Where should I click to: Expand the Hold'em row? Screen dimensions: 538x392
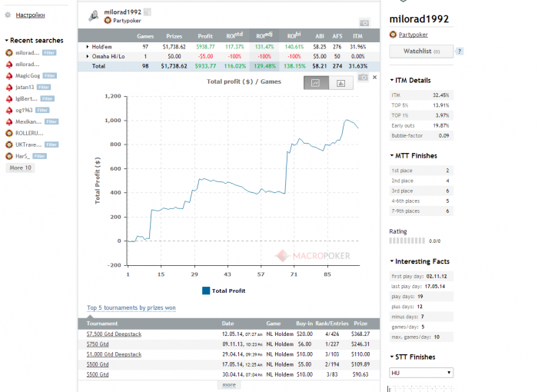(88, 47)
